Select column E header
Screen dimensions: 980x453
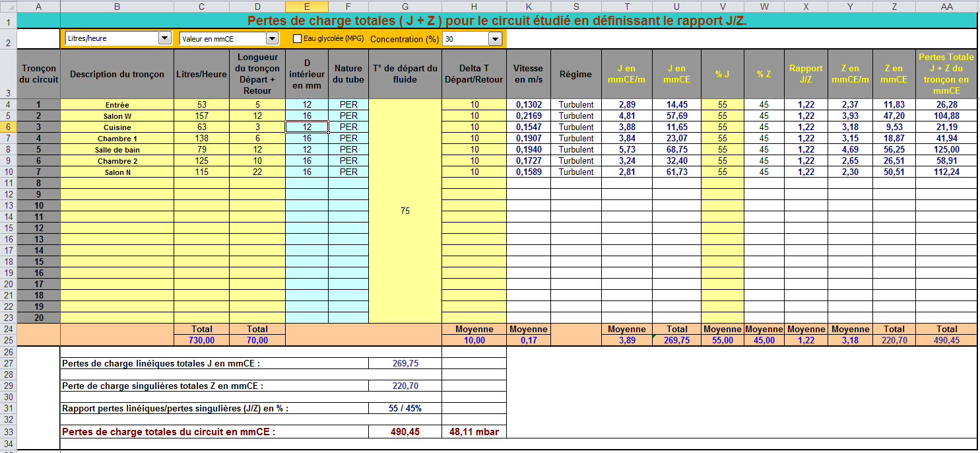(306, 6)
